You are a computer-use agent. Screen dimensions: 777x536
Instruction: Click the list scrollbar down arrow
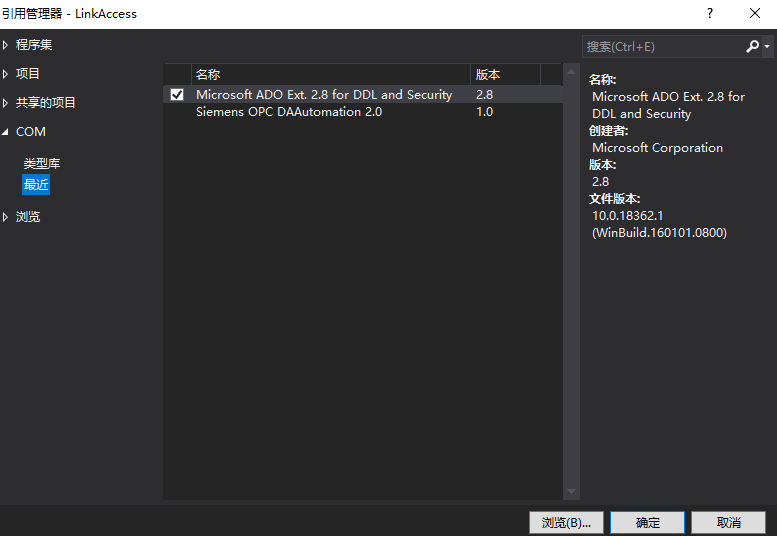pos(571,491)
